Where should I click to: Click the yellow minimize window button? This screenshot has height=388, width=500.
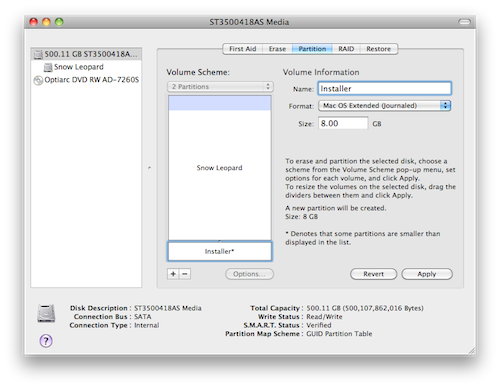point(46,22)
